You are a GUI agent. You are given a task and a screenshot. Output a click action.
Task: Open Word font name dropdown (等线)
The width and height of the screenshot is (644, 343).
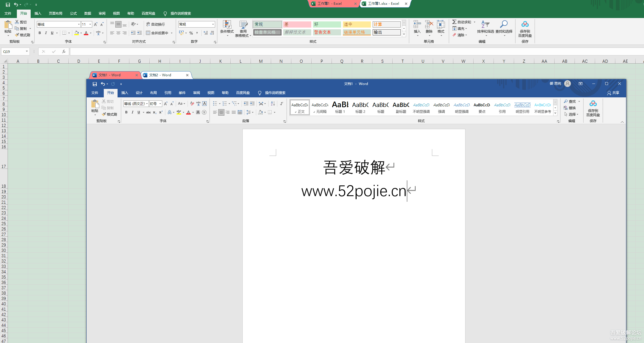tap(147, 104)
